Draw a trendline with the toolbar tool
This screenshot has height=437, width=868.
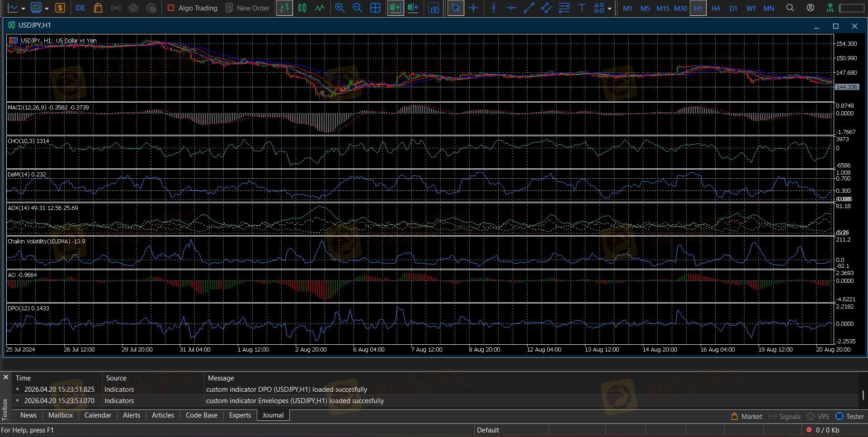(x=528, y=8)
